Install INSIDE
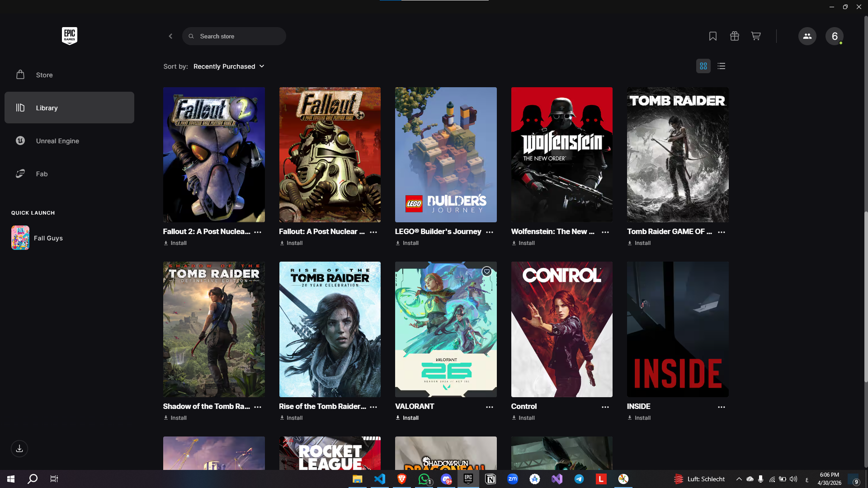The width and height of the screenshot is (868, 488). [639, 418]
